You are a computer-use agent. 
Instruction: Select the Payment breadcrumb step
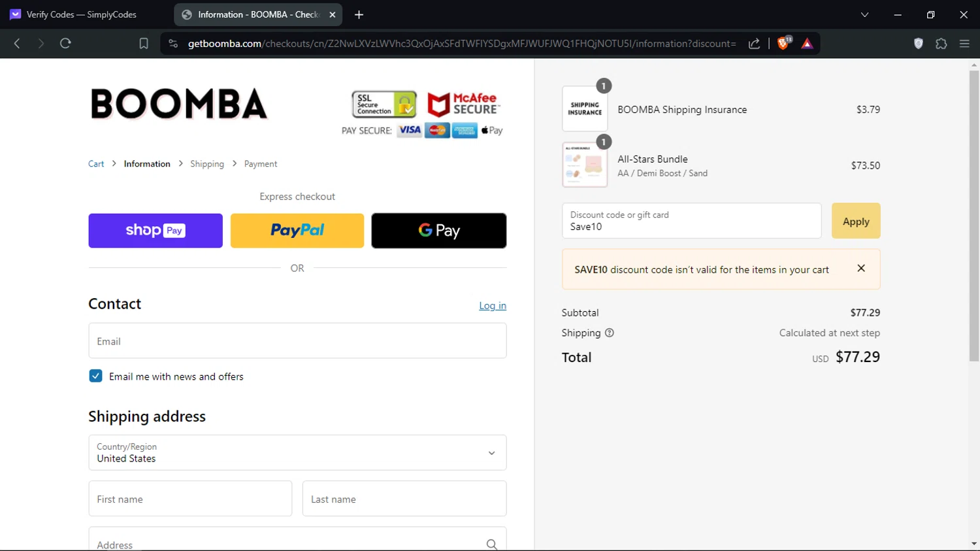[x=261, y=164]
